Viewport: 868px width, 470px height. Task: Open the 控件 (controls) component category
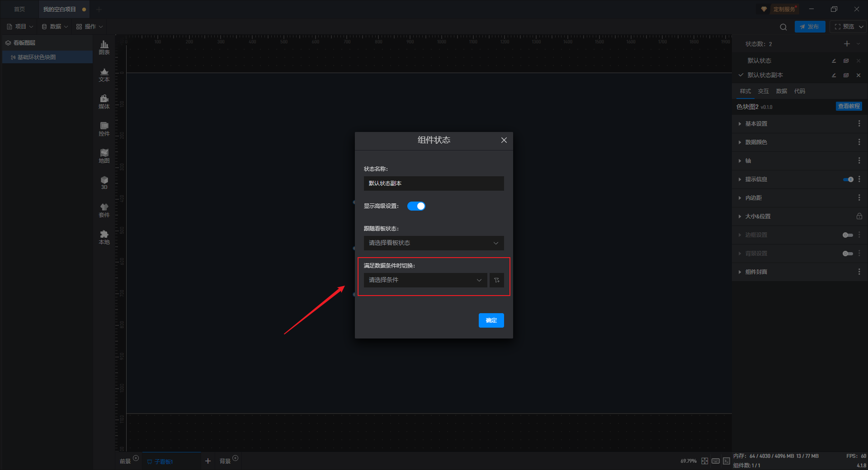(104, 129)
